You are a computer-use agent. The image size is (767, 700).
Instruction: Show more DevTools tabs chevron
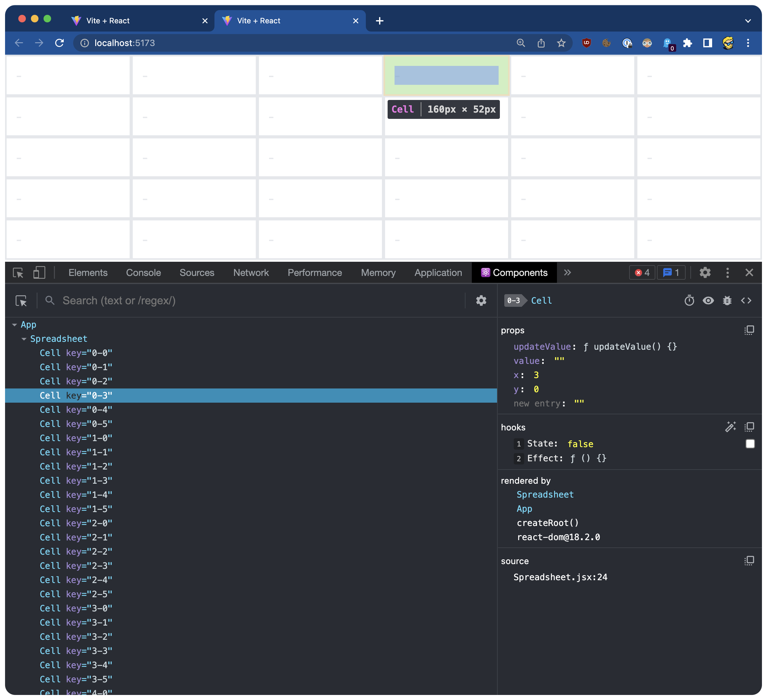[567, 272]
